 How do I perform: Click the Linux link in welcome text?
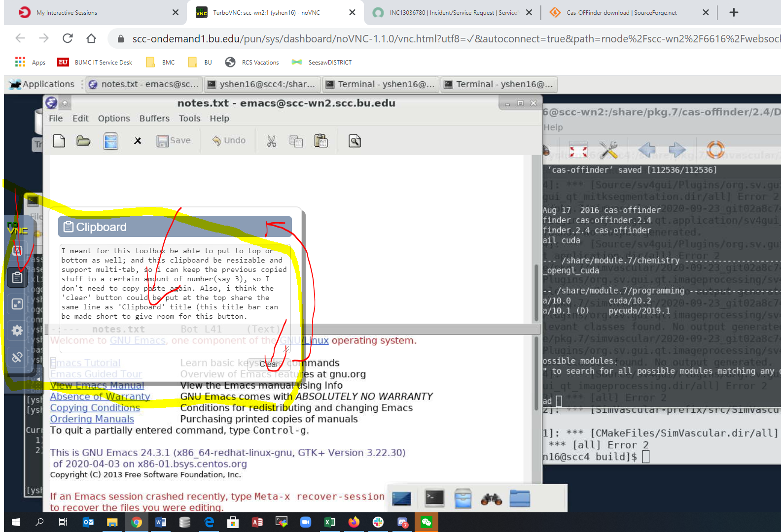[x=316, y=340]
